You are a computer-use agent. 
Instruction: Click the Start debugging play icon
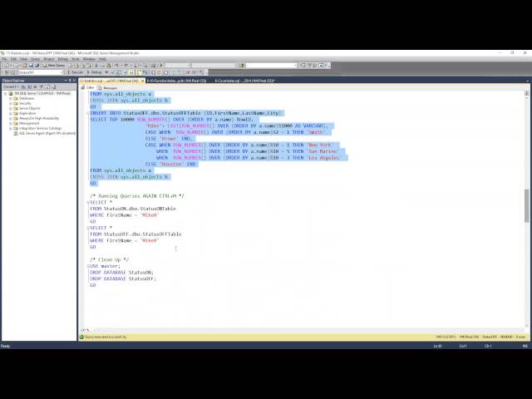pyautogui.click(x=160, y=65)
